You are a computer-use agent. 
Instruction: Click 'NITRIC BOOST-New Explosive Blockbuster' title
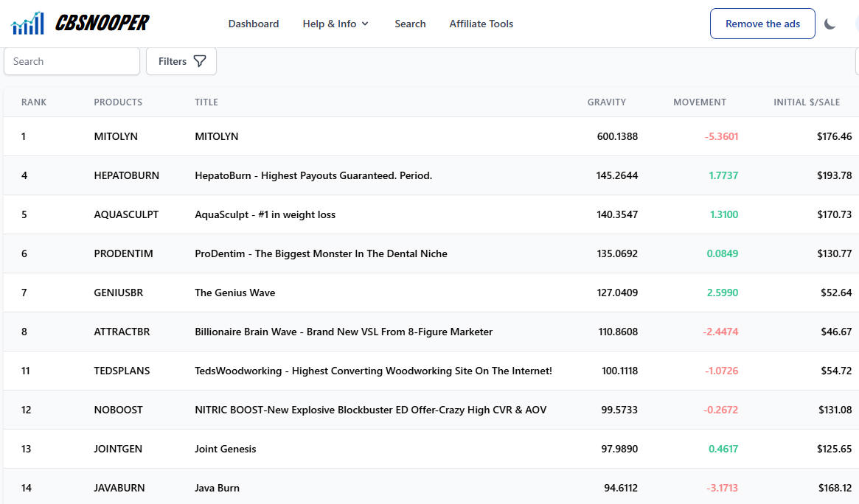[x=370, y=410]
